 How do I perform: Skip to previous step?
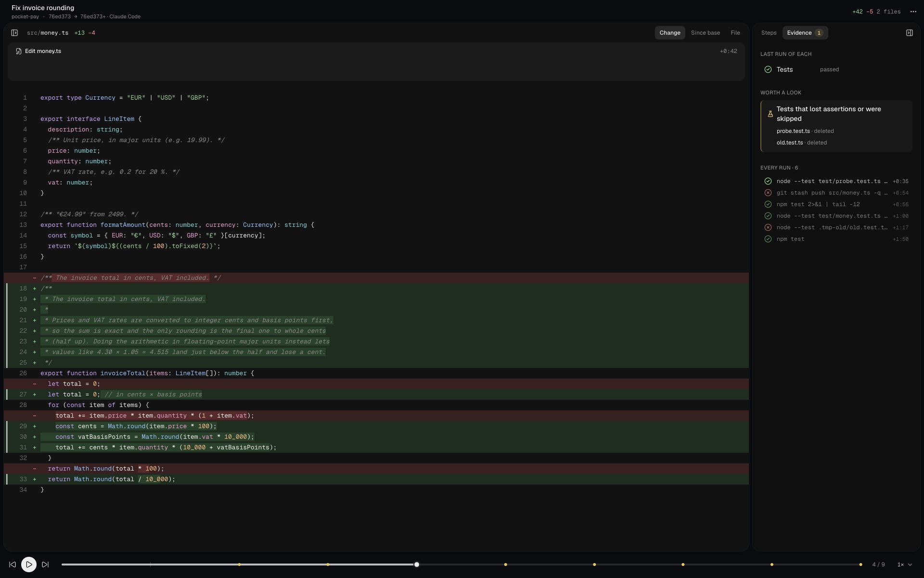coord(13,565)
